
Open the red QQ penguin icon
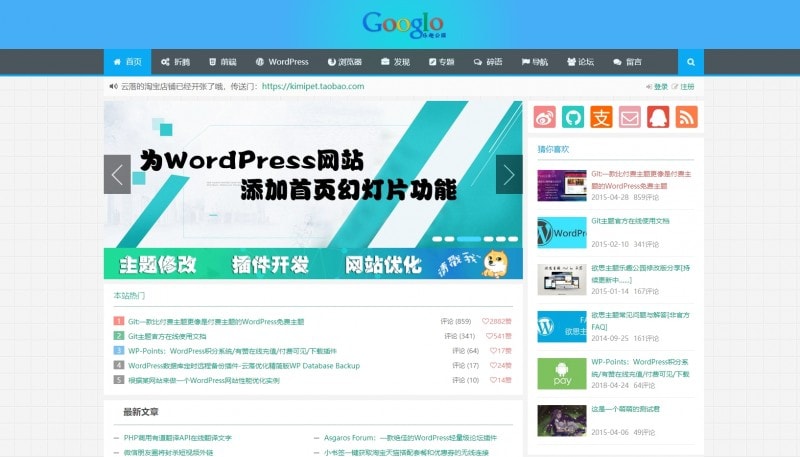658,117
